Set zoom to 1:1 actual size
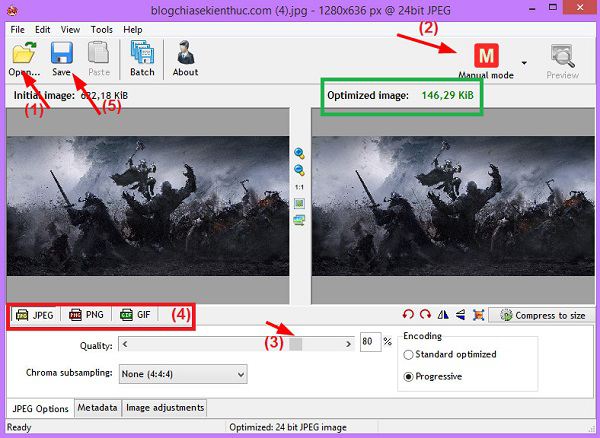Viewport: 600px width, 438px height. tap(299, 187)
